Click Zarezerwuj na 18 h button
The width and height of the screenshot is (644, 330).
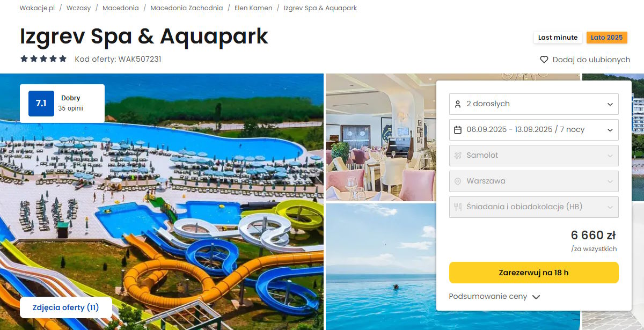click(534, 273)
